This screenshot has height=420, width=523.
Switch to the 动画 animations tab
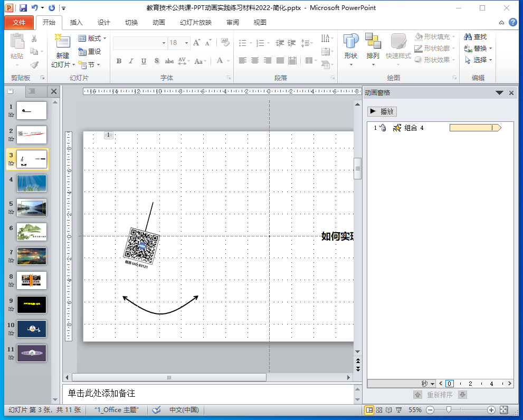[159, 22]
